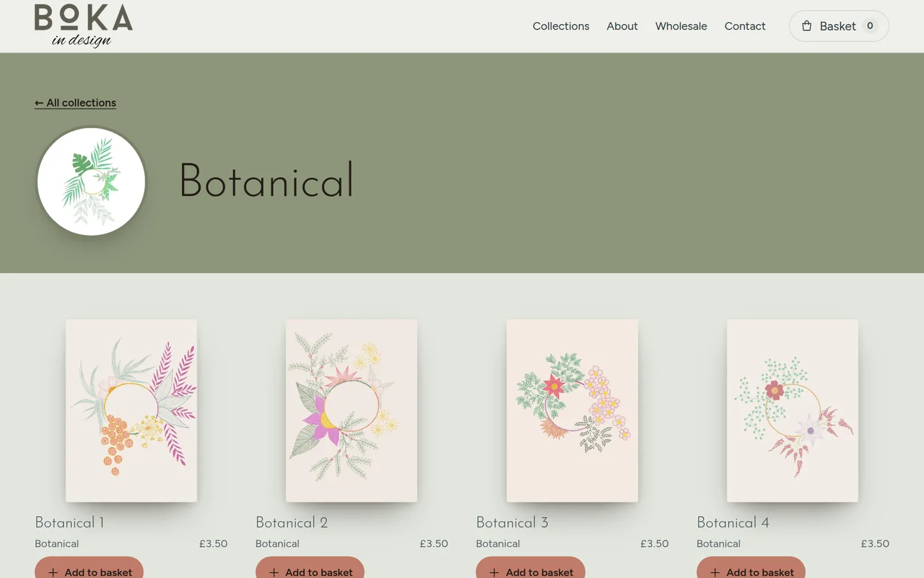Click the Botanical 2 product title

[292, 522]
